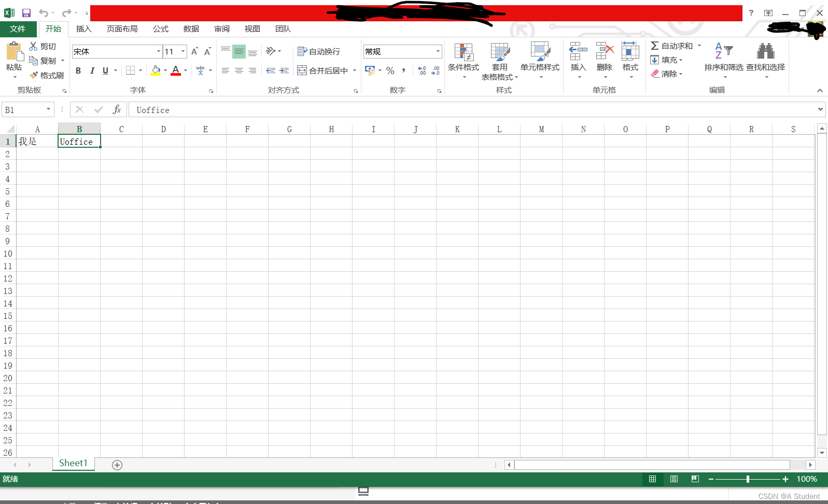This screenshot has height=504, width=828.
Task: Expand the formula bar
Action: pos(820,109)
